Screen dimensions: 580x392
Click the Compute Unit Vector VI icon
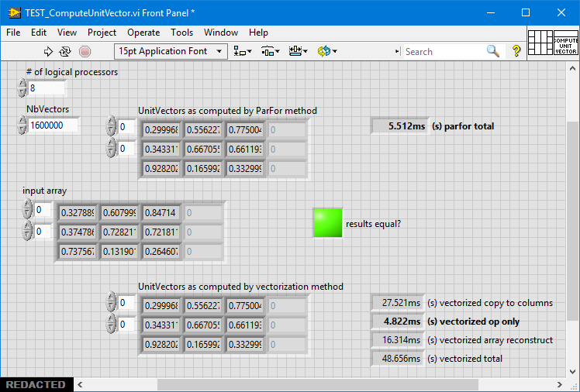pyautogui.click(x=565, y=43)
